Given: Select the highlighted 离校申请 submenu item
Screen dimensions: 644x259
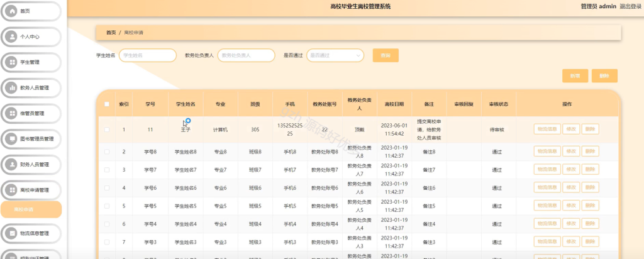Looking at the screenshot, I should (x=31, y=209).
